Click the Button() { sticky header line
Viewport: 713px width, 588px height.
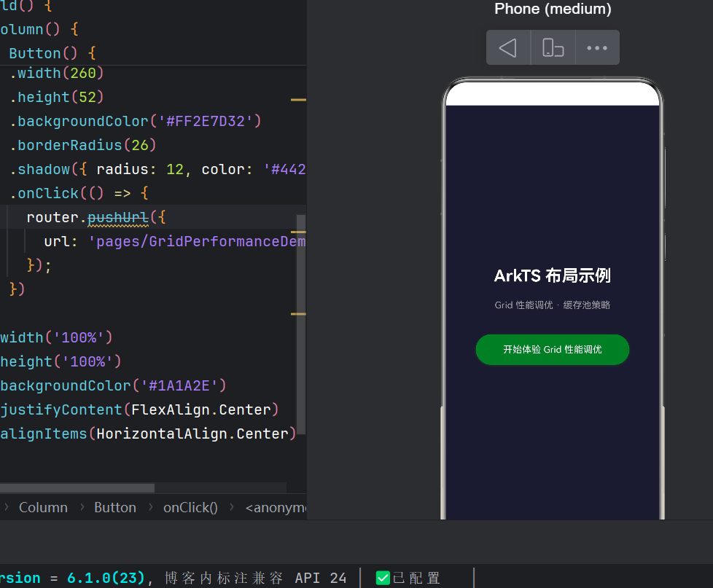52,54
